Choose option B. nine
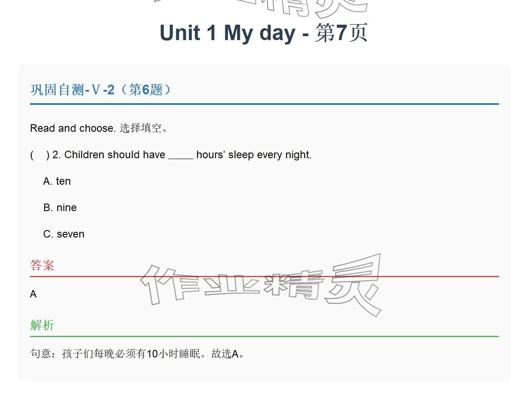The width and height of the screenshot is (529, 420). [60, 208]
